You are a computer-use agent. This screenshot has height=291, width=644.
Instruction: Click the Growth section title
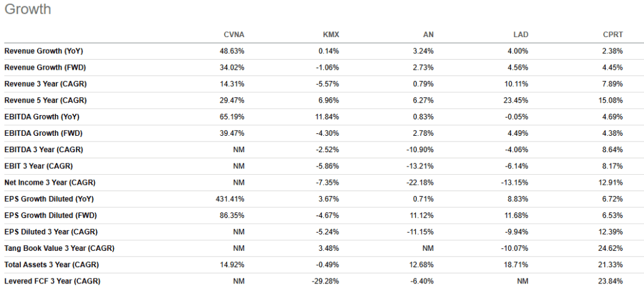click(28, 10)
